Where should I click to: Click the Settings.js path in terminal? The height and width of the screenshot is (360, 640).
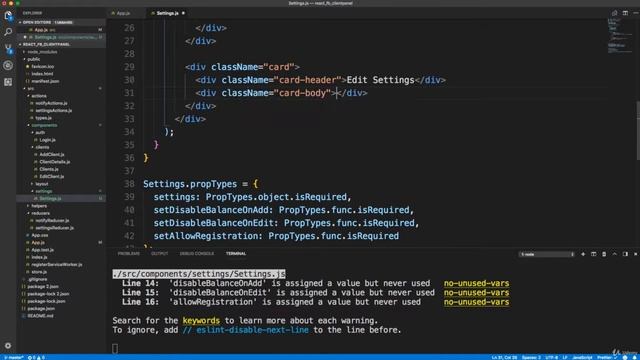pyautogui.click(x=199, y=274)
